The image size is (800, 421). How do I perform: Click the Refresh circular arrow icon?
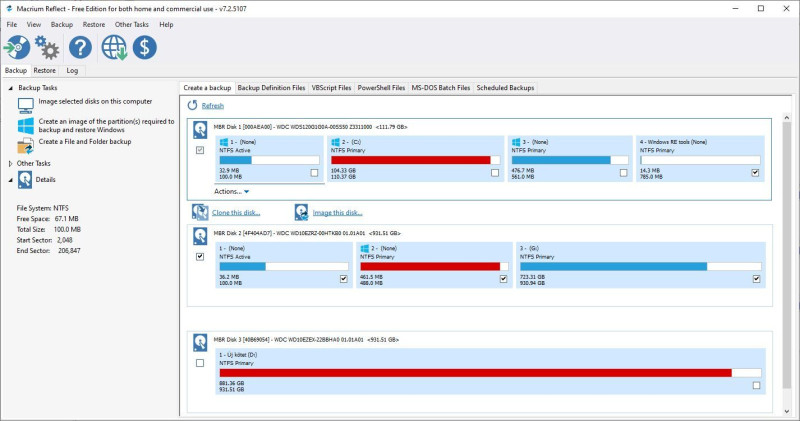click(x=192, y=105)
